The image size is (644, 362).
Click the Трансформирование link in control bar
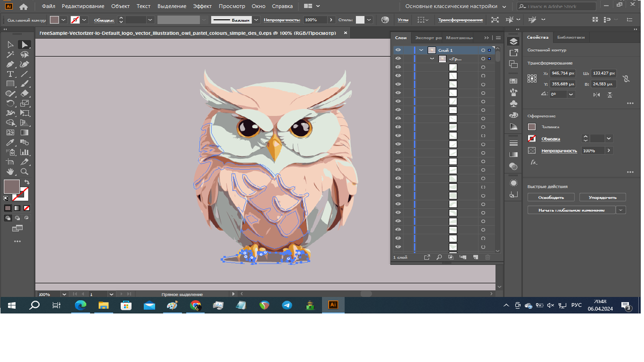coord(460,20)
